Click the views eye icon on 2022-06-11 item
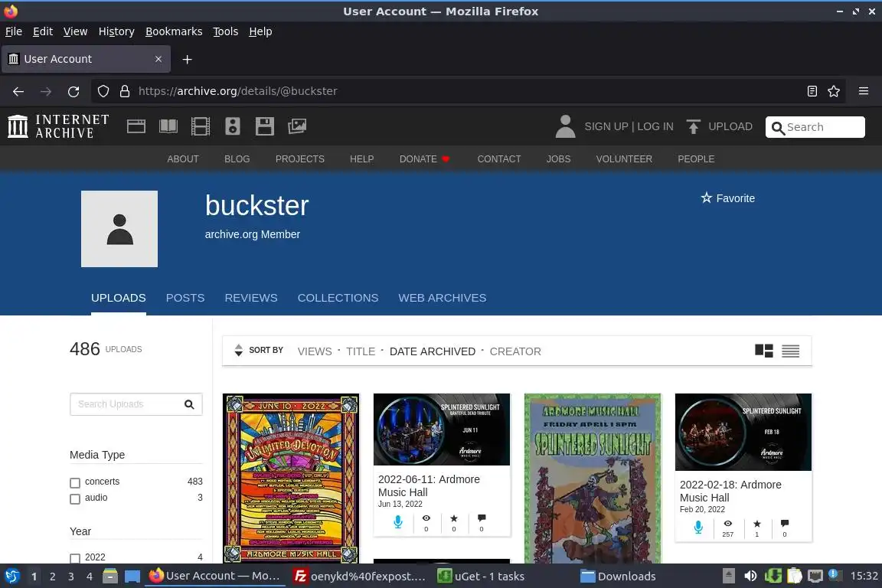Image resolution: width=882 pixels, height=588 pixels. 426,518
